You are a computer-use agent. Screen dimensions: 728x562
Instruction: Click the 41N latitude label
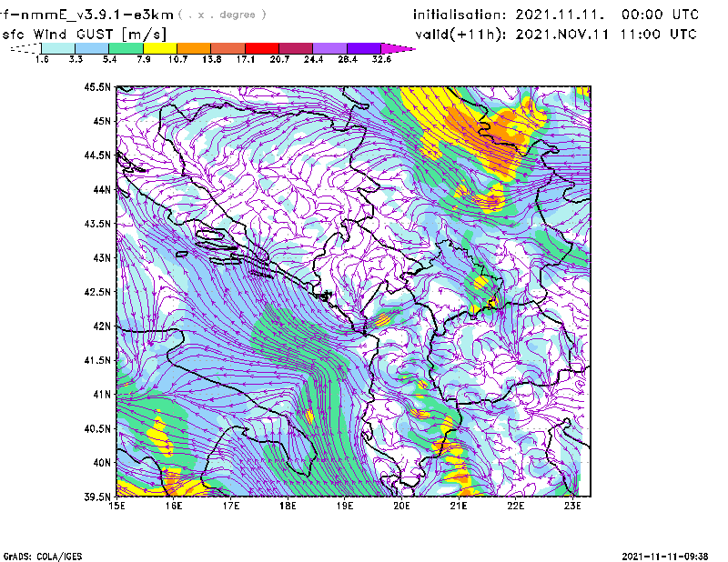pos(102,395)
